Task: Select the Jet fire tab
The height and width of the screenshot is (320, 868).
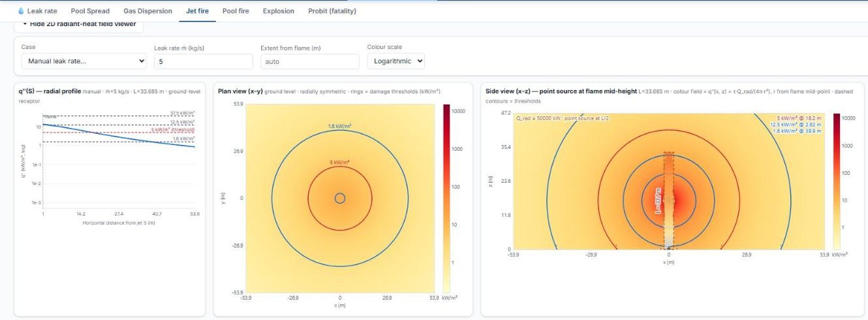Action: [x=197, y=11]
